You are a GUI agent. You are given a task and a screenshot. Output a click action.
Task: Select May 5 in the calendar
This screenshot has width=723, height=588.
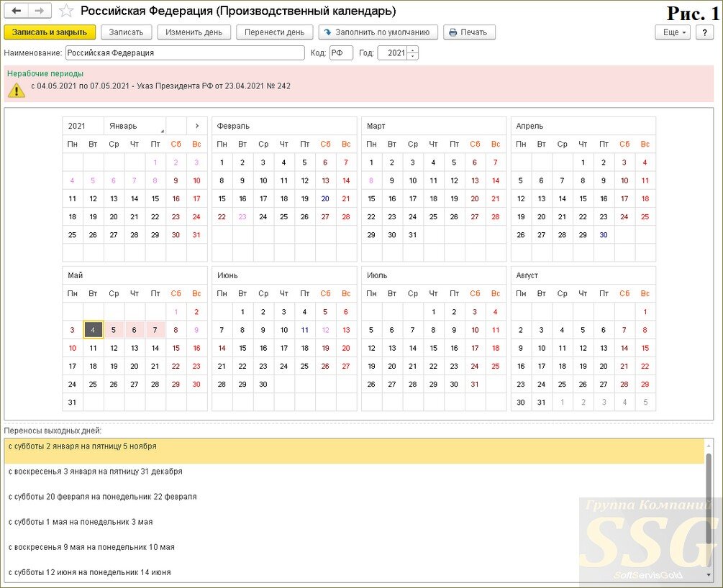(114, 330)
